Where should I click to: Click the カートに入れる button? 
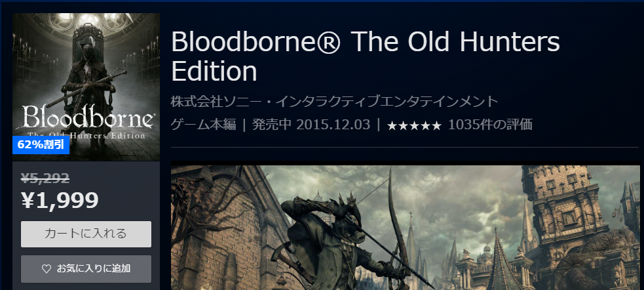86,234
